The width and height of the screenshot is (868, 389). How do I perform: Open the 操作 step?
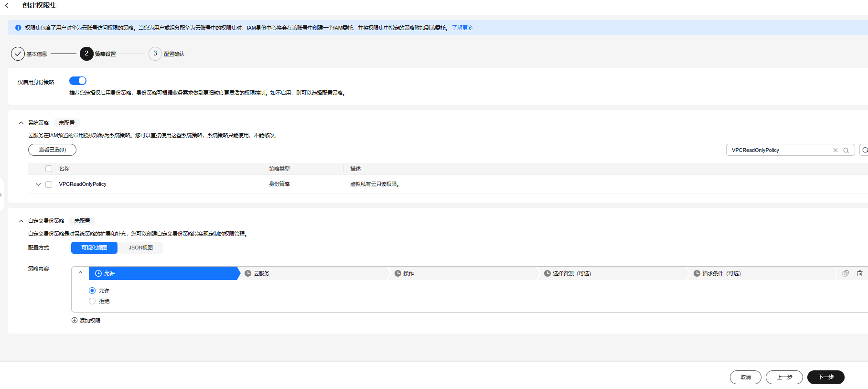click(463, 273)
